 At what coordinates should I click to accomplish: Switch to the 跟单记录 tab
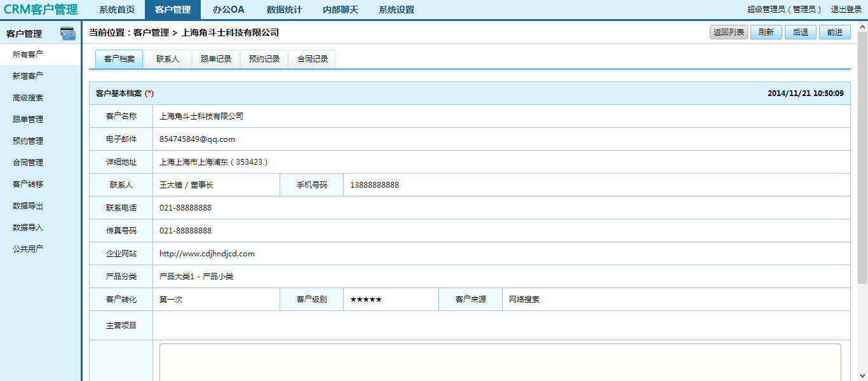(216, 59)
